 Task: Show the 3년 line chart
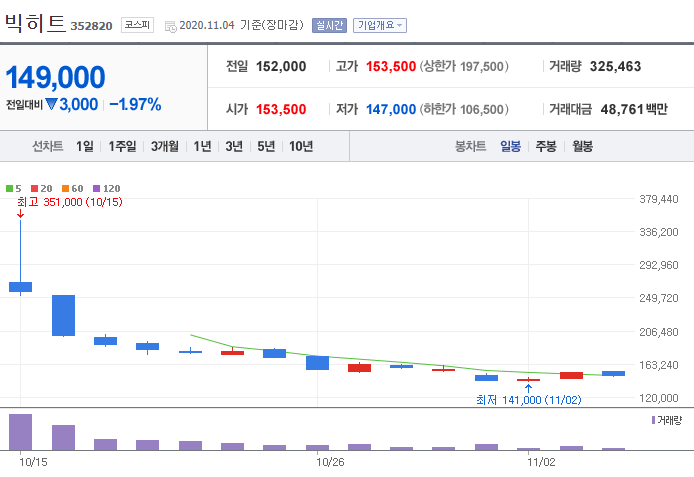pyautogui.click(x=234, y=146)
